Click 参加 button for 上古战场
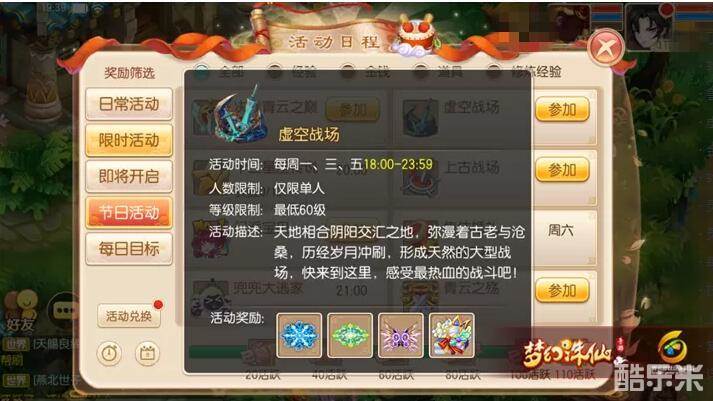Viewport: 713px width, 401px height. [562, 170]
